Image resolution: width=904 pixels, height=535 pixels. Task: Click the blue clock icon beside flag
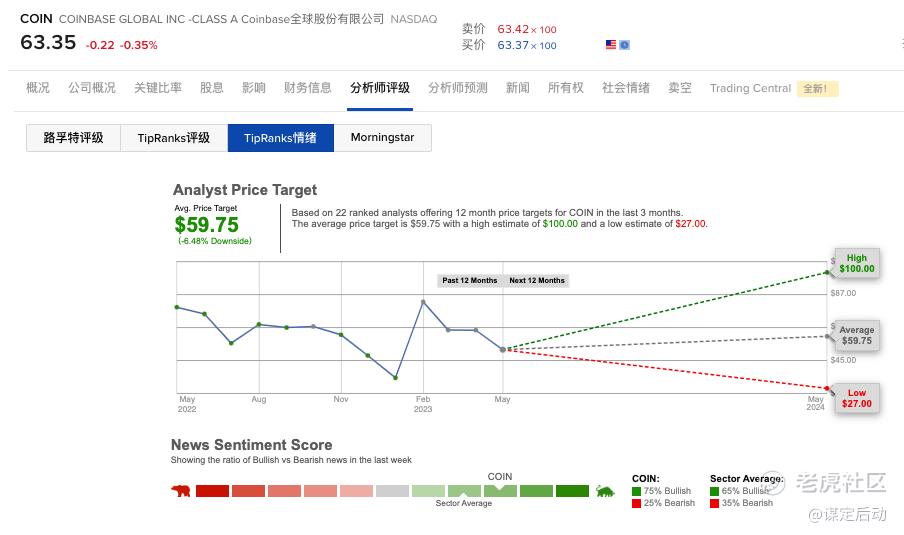(624, 45)
